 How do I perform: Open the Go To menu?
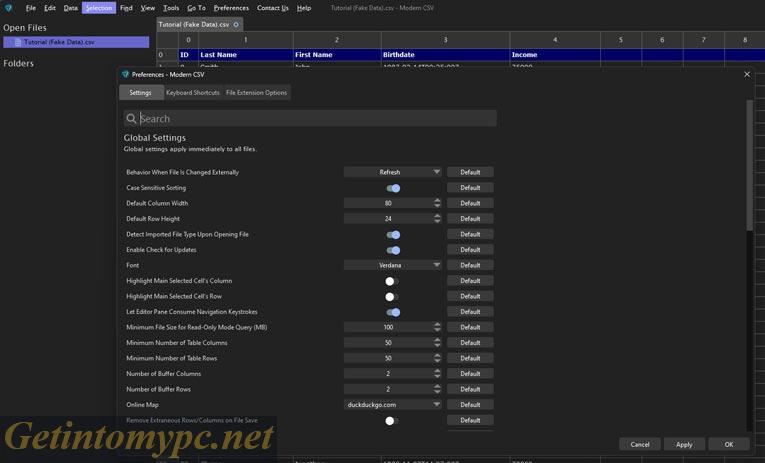click(x=196, y=8)
